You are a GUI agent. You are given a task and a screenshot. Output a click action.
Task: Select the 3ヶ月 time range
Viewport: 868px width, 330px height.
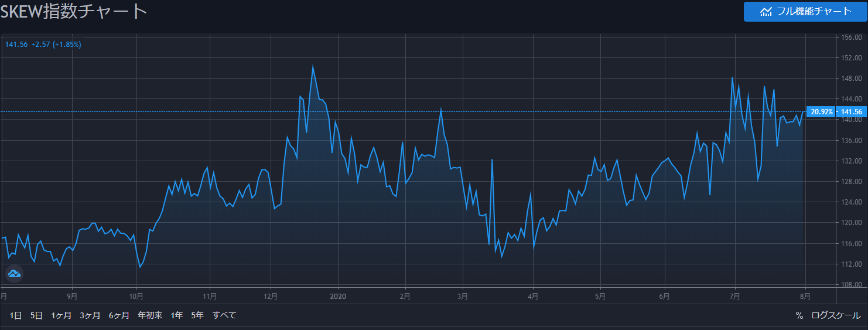tap(90, 315)
